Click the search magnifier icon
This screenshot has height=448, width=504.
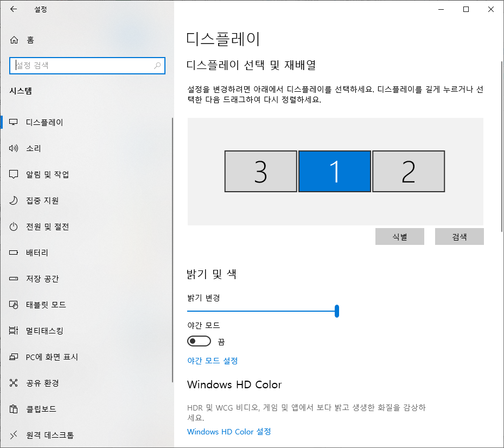coord(157,66)
